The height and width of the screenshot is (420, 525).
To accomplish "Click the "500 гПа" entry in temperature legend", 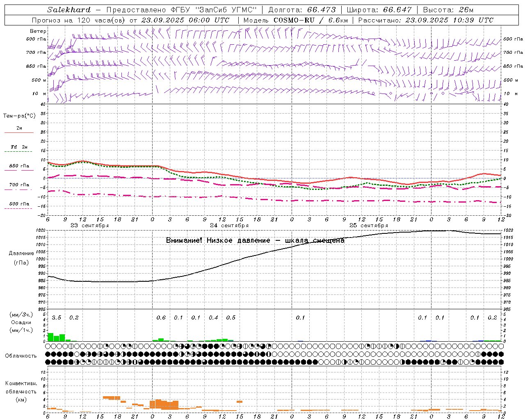I will [x=19, y=204].
